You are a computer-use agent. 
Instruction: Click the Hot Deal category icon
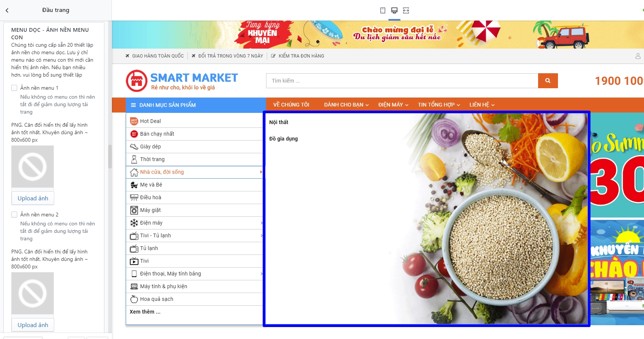coord(134,121)
